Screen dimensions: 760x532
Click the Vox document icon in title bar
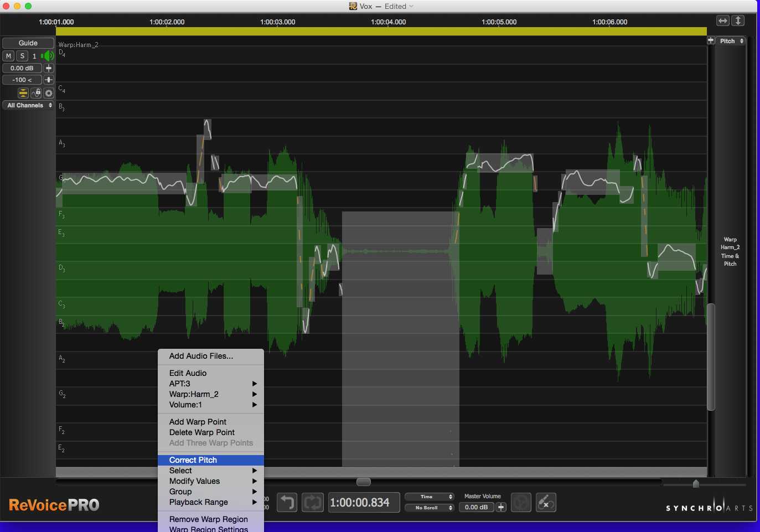click(353, 6)
